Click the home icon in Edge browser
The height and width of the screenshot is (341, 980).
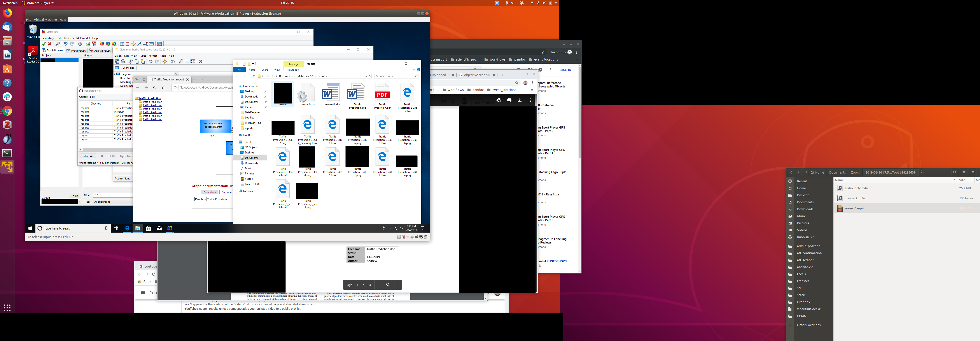pyautogui.click(x=164, y=87)
